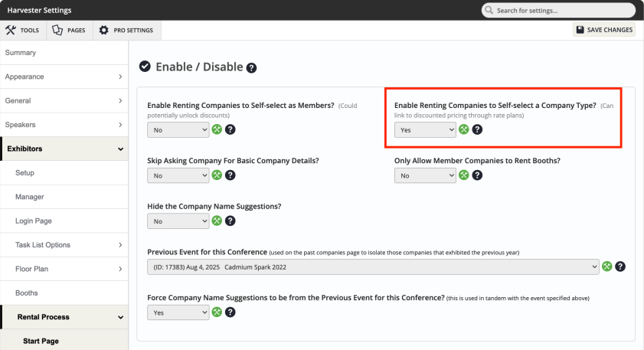This screenshot has height=350, width=644.
Task: Click the magnifier icon in settings search
Action: [x=489, y=10]
